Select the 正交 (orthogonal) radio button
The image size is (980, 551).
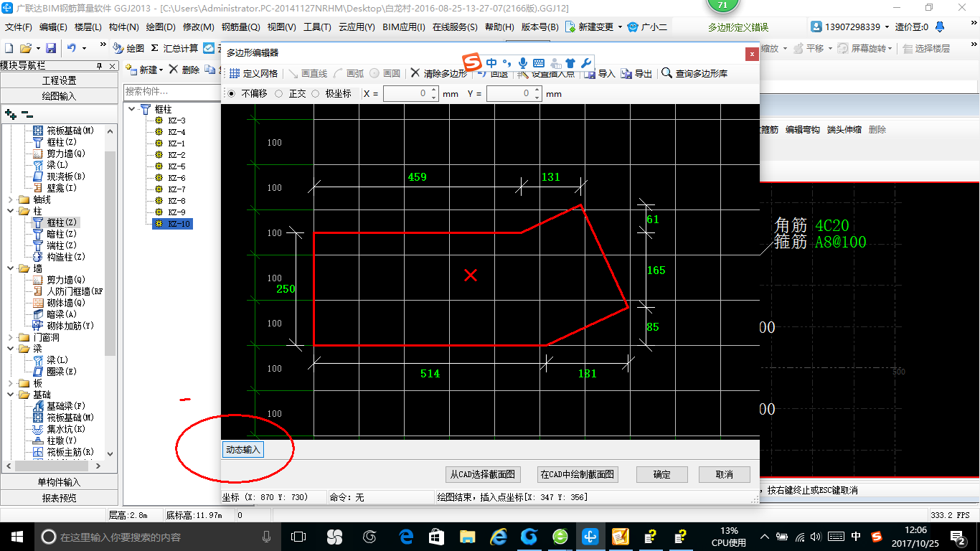278,93
